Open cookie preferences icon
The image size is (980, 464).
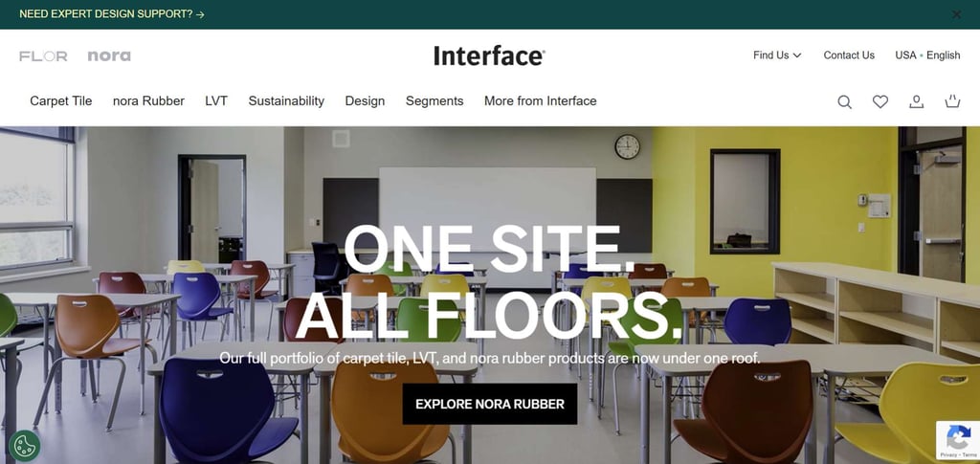click(24, 445)
